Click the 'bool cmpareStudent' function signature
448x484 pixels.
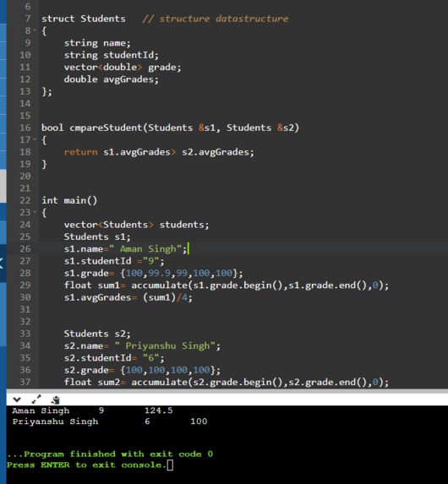pos(170,128)
